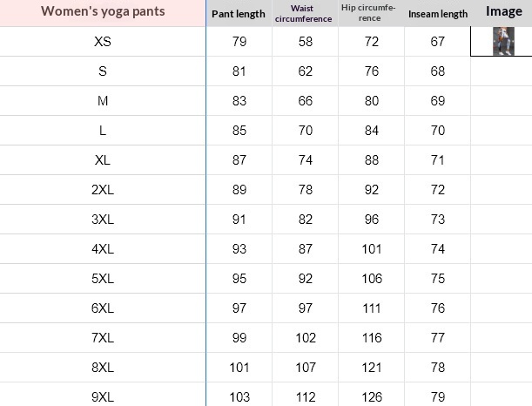Select 4XL waist cell showing 87
The image size is (532, 406).
point(305,249)
